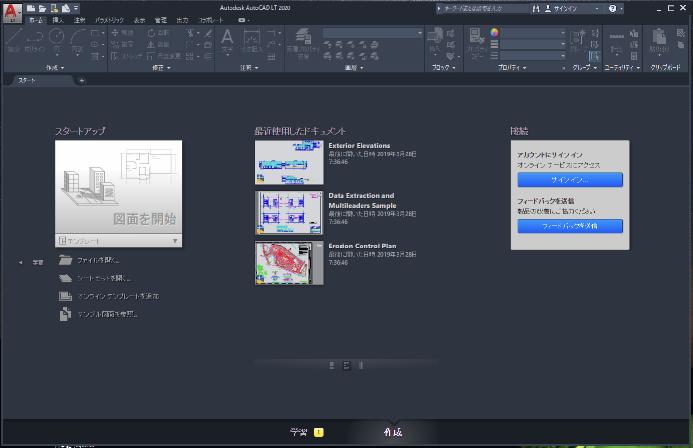Expand the 注釈 panel title arrow

(257, 68)
